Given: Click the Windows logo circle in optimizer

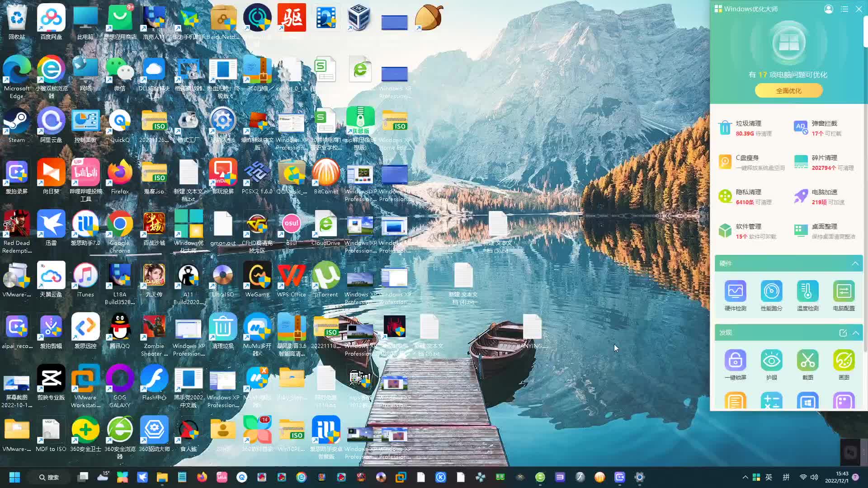Looking at the screenshot, I should 789,43.
